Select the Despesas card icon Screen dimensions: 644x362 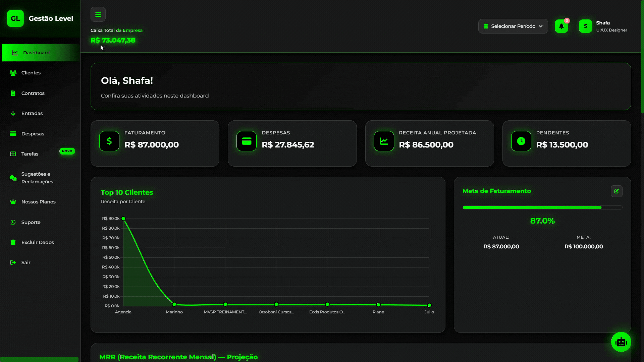coord(13,133)
